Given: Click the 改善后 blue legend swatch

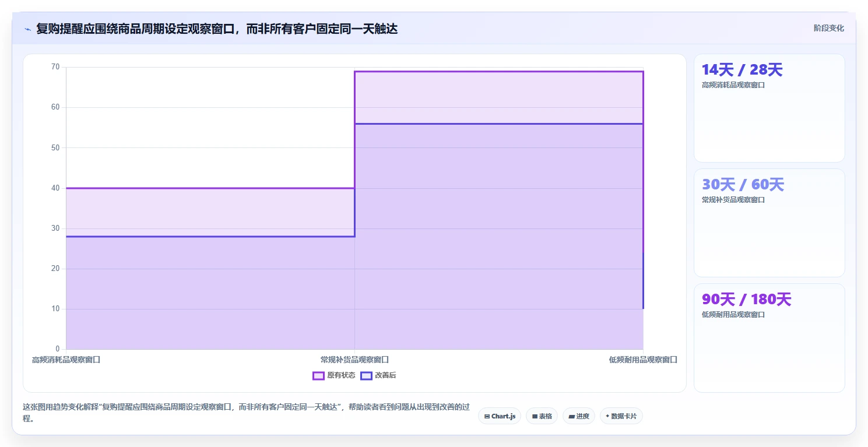Looking at the screenshot, I should 366,375.
